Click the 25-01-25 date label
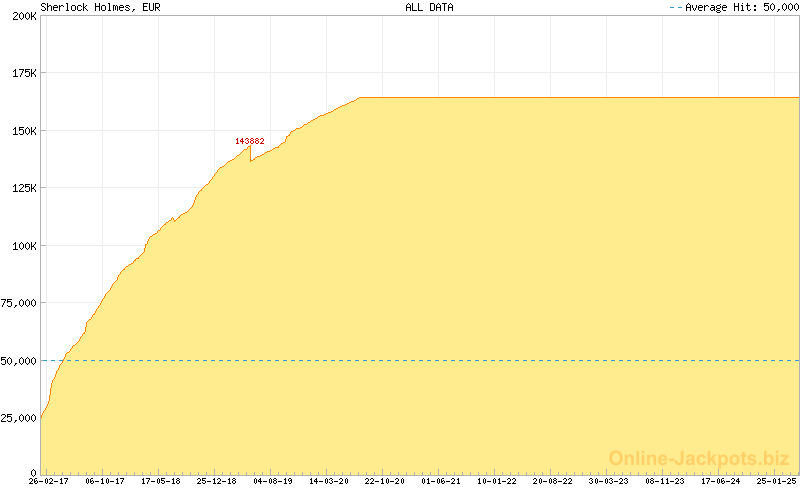 777,481
